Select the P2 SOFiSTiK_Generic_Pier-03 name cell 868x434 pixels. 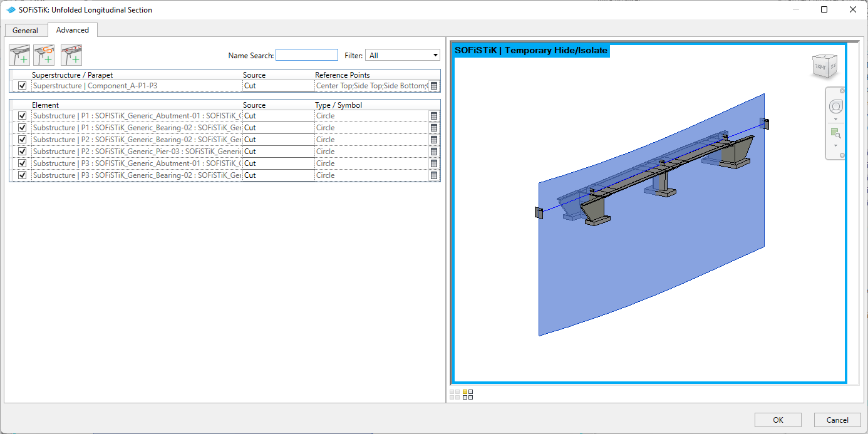[137, 152]
